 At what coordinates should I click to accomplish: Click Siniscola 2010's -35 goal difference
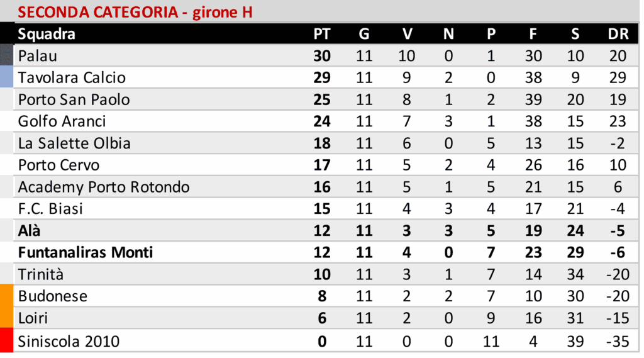617,342
